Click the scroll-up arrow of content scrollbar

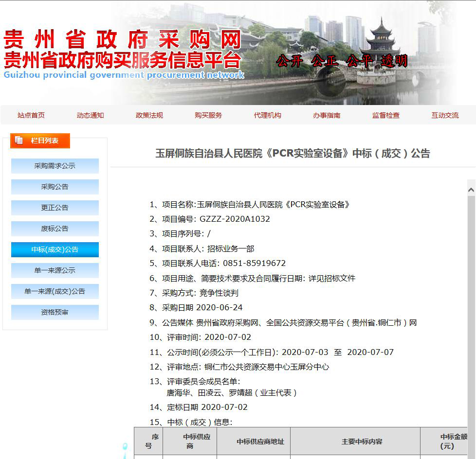pyautogui.click(x=471, y=190)
